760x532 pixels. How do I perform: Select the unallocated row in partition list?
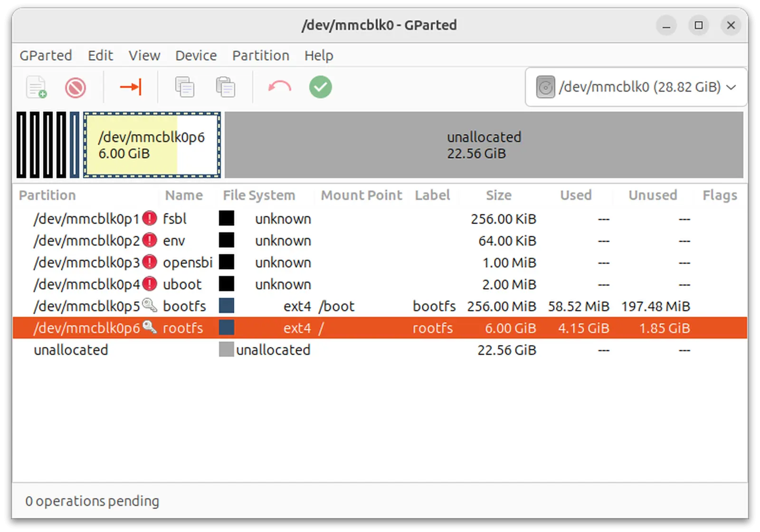click(380, 350)
